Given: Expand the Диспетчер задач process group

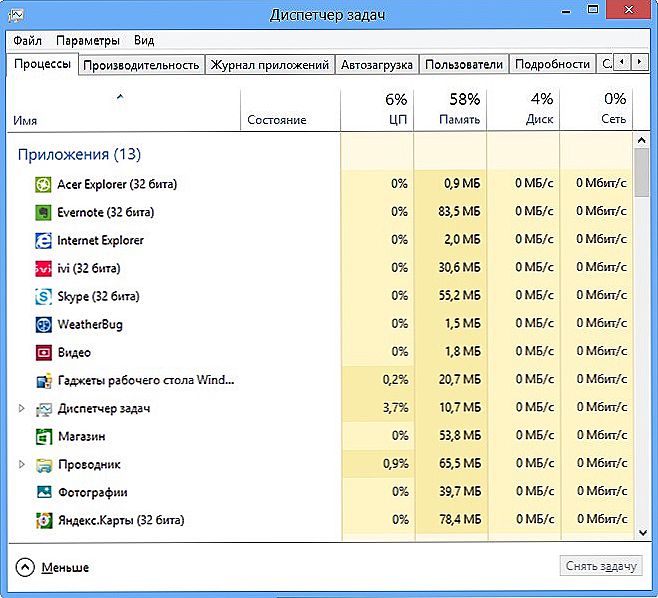Looking at the screenshot, I should point(21,408).
